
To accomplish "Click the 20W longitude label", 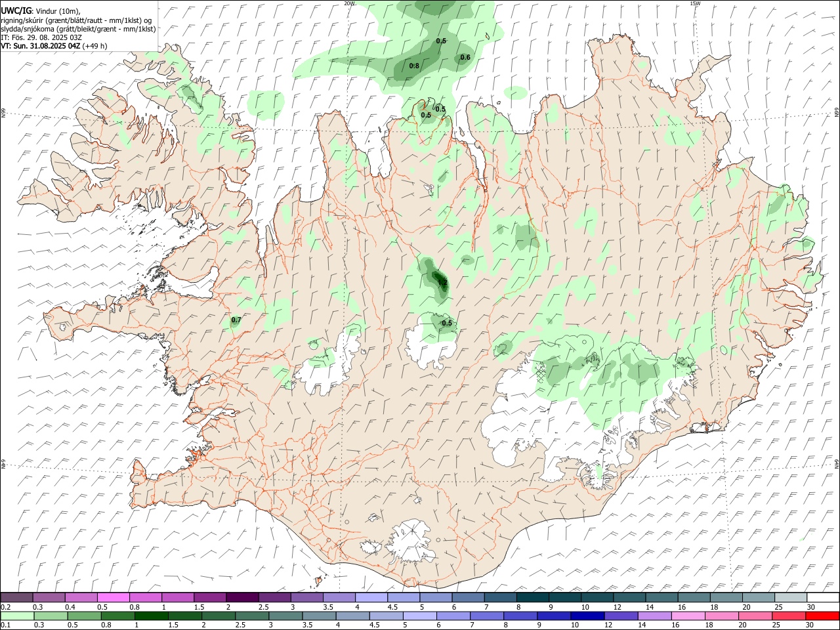I will pos(349,3).
